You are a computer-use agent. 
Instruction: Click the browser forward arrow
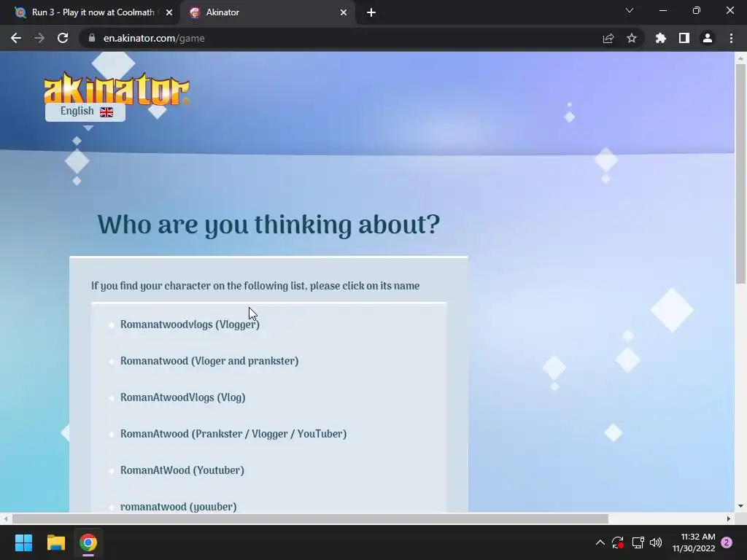point(39,38)
